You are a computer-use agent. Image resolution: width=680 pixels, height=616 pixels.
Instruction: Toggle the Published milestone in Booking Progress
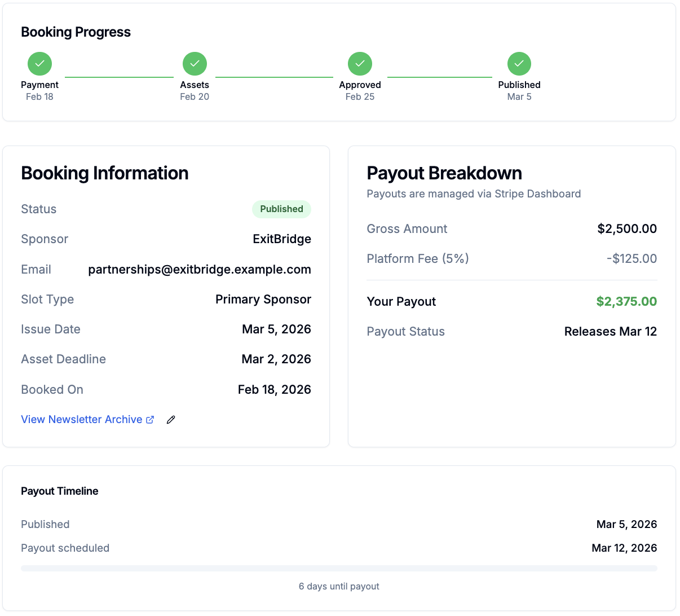(519, 63)
